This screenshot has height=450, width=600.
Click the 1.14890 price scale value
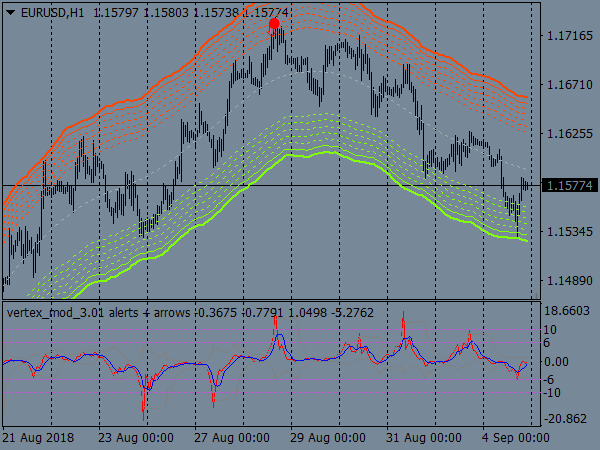567,281
